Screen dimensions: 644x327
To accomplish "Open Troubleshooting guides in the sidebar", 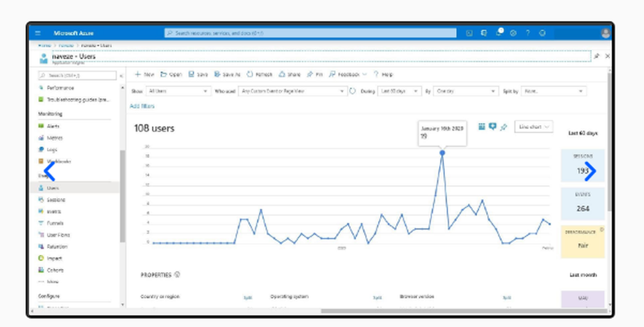I will click(78, 99).
